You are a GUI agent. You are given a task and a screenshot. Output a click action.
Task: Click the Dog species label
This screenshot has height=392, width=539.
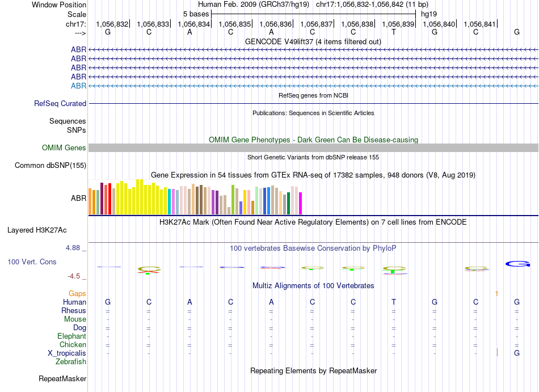point(79,328)
